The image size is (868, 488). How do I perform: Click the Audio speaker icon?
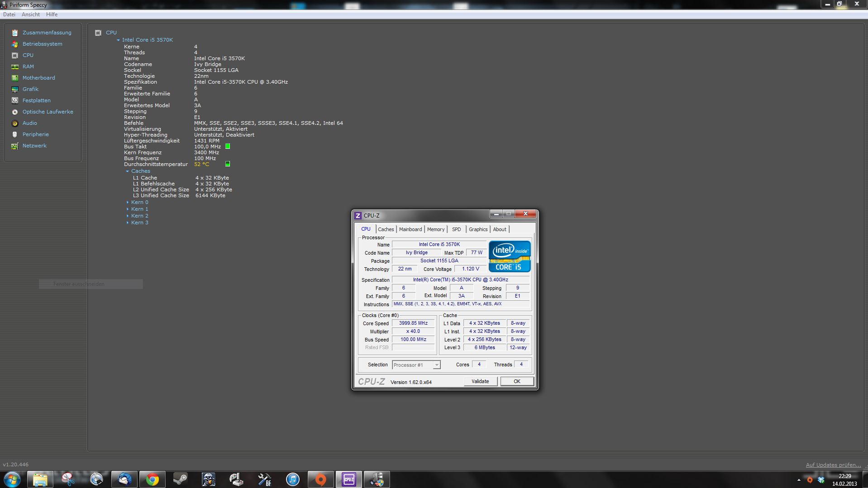[x=15, y=123]
